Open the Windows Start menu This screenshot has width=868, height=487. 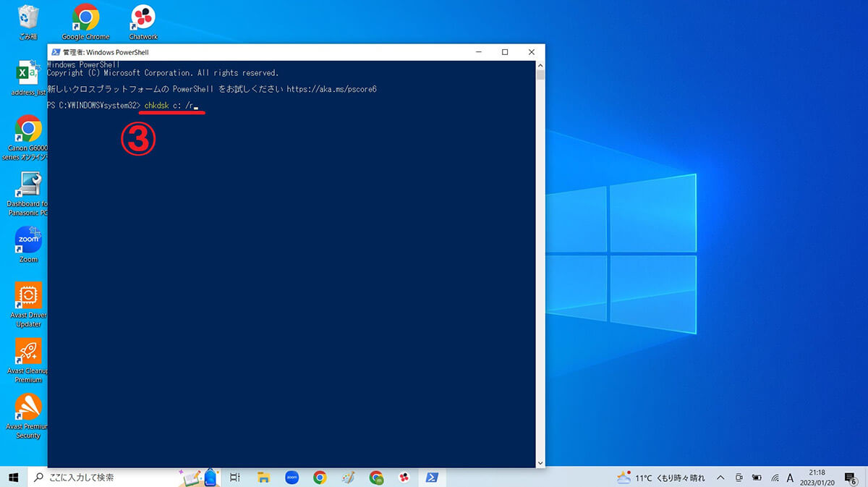[x=13, y=477]
